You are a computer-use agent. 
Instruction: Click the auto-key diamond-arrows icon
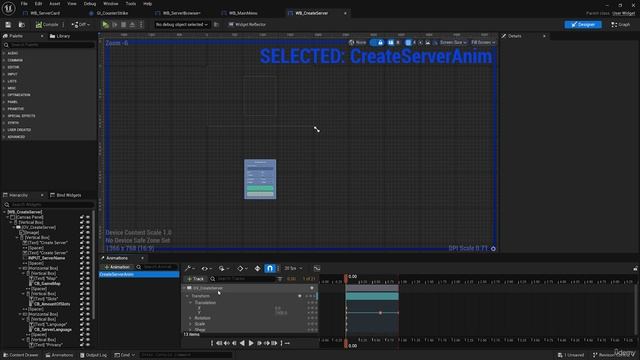coord(257,268)
